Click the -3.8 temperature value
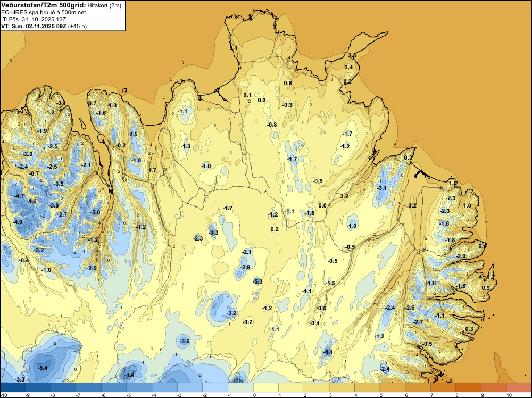The image size is (532, 398). [54, 205]
